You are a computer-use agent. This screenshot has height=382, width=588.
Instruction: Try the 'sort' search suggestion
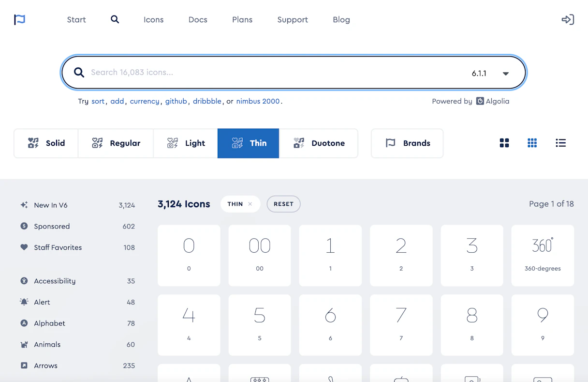click(x=98, y=101)
